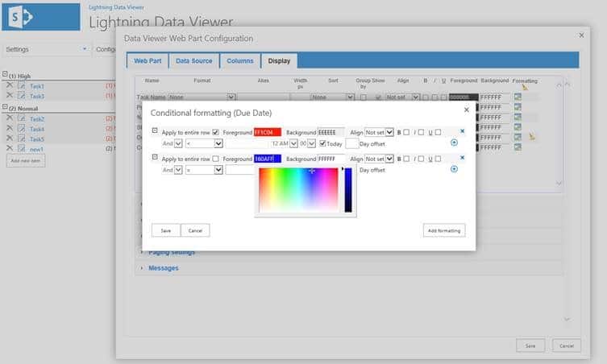
Task: Close the Data Viewer Web Part Configuration window
Action: 581,35
